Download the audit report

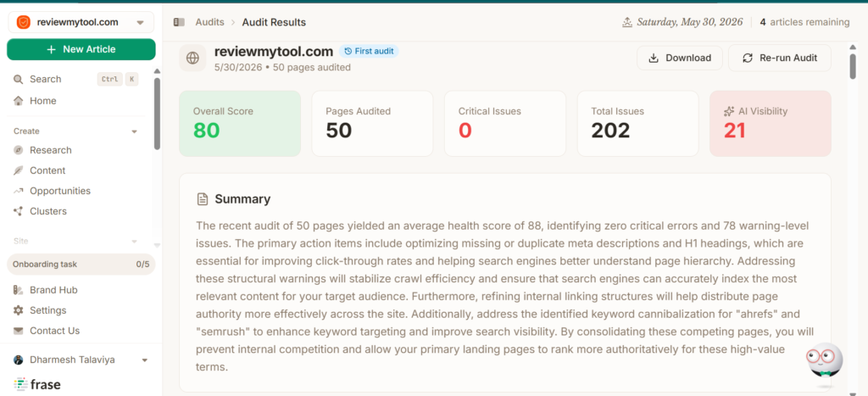click(x=680, y=58)
